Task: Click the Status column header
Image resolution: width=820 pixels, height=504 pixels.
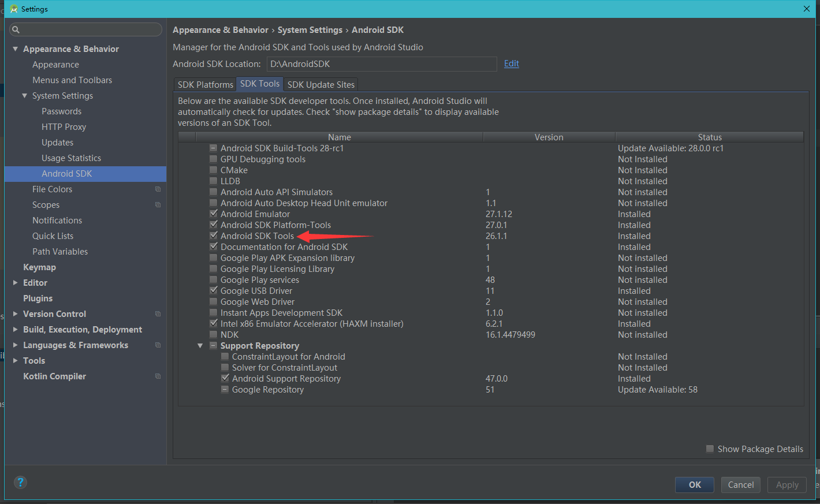Action: [710, 137]
